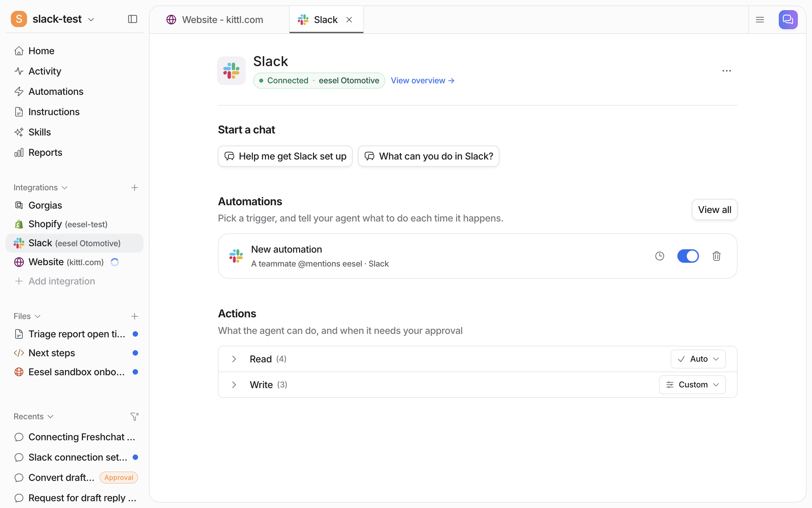Image resolution: width=812 pixels, height=508 pixels.
Task: Open the chat panel icon at top right
Action: [788, 20]
